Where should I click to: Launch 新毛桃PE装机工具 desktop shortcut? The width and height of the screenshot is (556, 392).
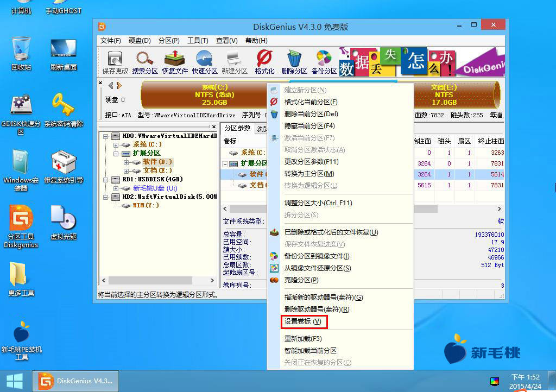[22, 340]
